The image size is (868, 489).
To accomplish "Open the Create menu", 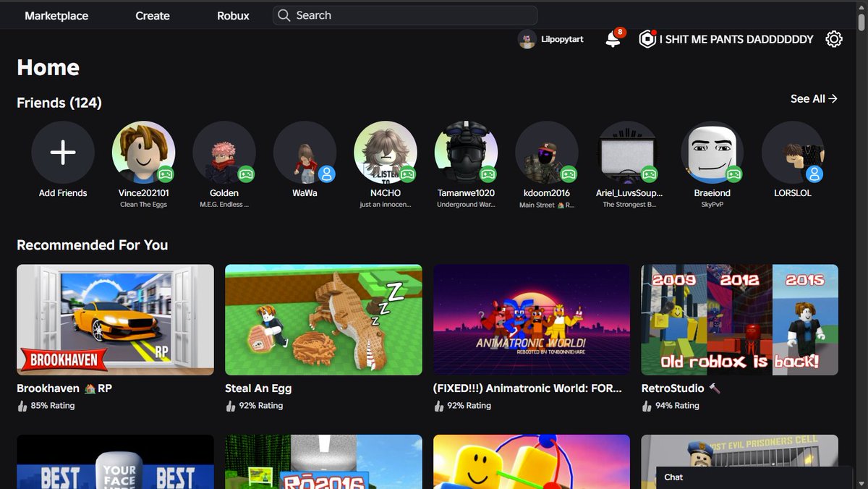I will point(153,15).
